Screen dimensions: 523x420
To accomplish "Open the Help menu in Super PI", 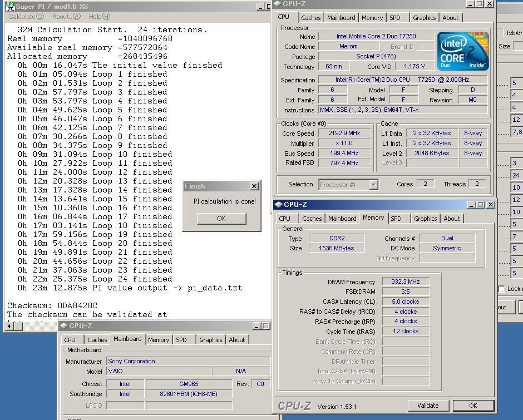I will click(100, 17).
